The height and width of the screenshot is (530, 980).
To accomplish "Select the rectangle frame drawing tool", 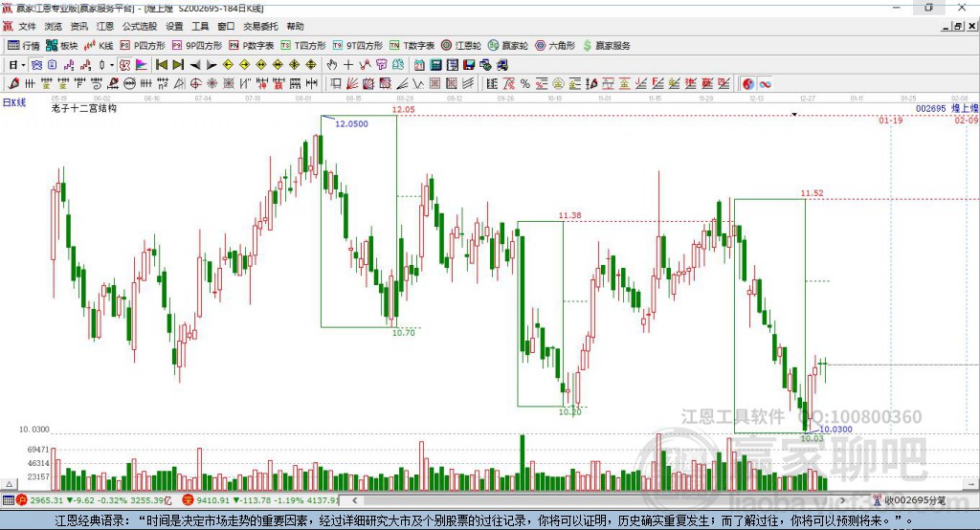I will (336, 84).
